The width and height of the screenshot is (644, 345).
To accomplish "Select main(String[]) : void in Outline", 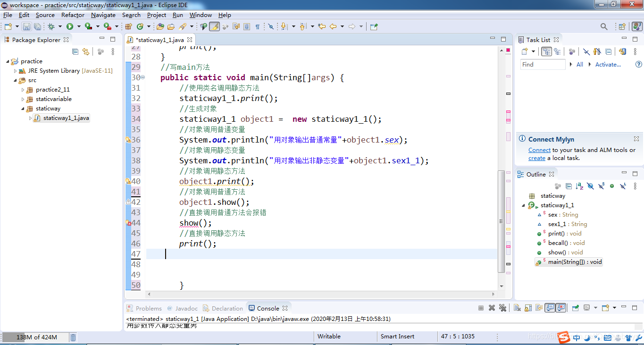I will click(x=575, y=262).
